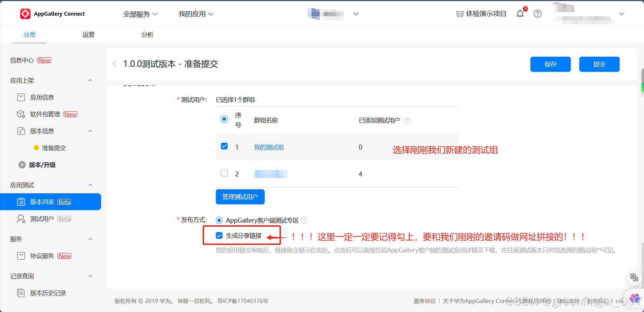Click the yellow dot beside 准备提交
Image resolution: width=644 pixels, height=312 pixels.
[x=36, y=148]
